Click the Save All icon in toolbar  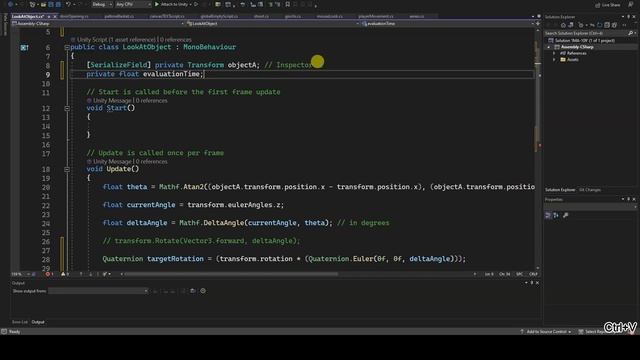pyautogui.click(x=58, y=4)
